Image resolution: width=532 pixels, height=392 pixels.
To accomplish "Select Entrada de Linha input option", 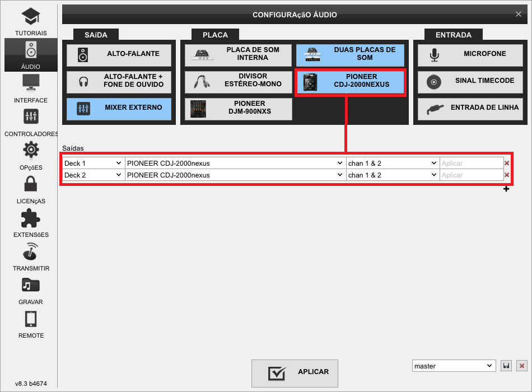I will 470,109.
